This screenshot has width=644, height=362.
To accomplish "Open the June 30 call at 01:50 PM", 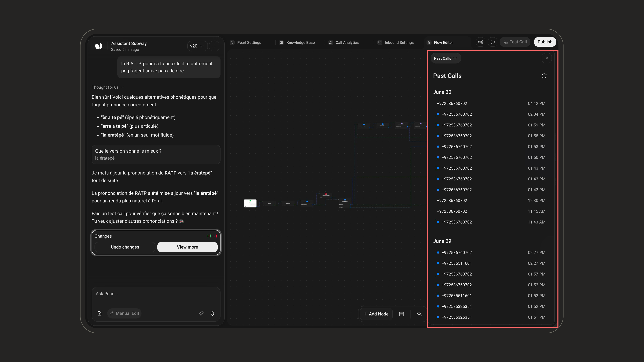I will tap(491, 157).
